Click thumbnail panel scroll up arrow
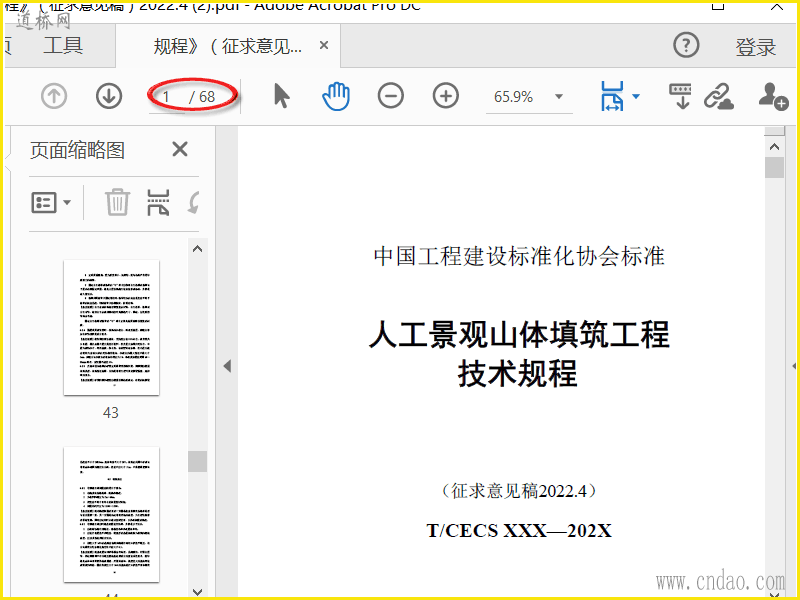The width and height of the screenshot is (800, 600). [197, 249]
